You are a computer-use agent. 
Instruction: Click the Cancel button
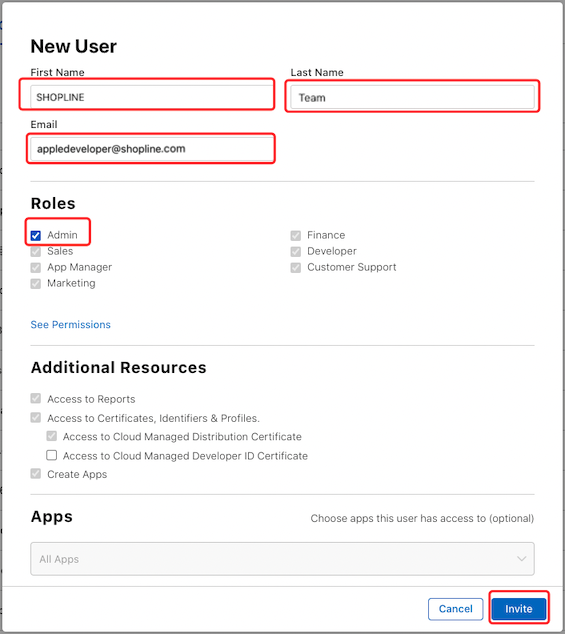click(x=455, y=609)
